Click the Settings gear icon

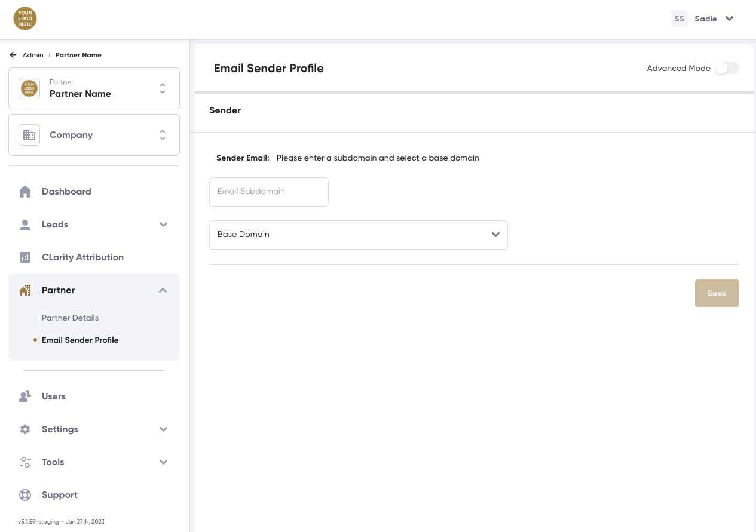pos(25,429)
